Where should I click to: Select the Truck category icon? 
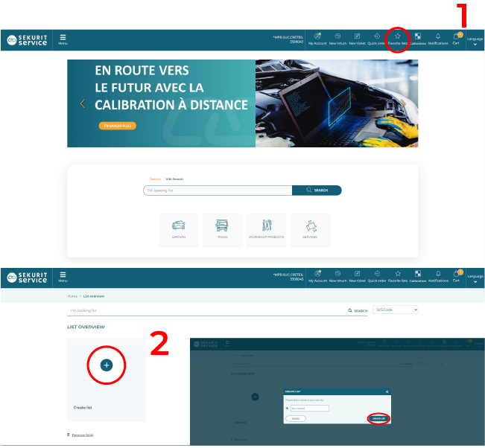(223, 226)
